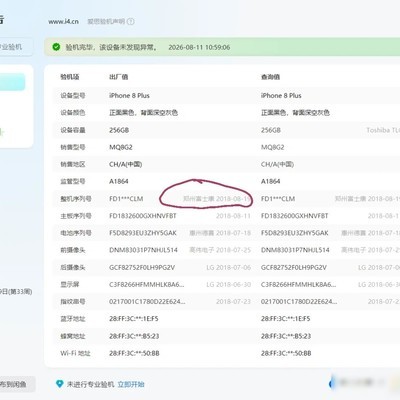Screen dimensions: 400x400
Task: Click A1864 in the 出厂值 column
Action: 119,181
